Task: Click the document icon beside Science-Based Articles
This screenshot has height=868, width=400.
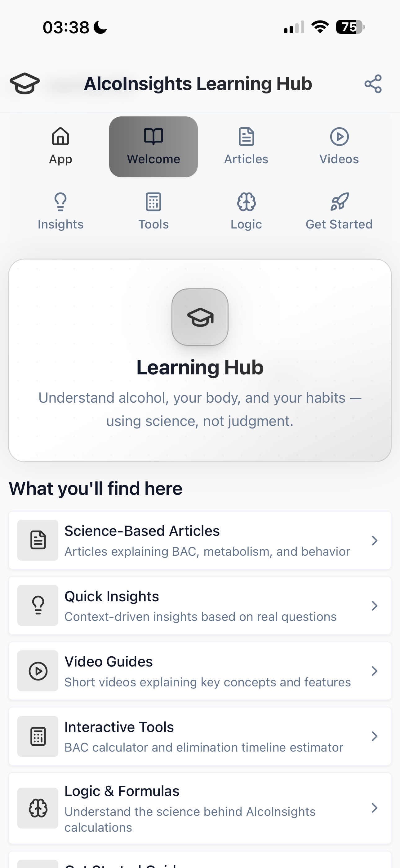Action: tap(38, 540)
